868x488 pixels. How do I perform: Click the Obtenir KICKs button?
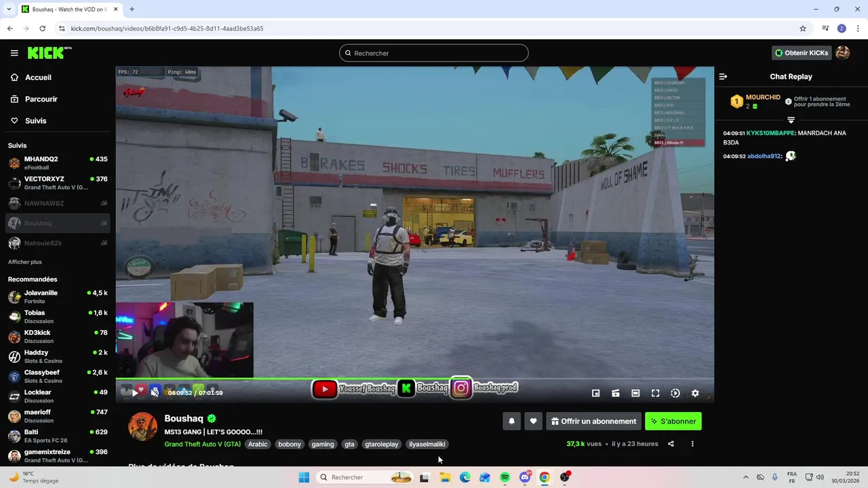click(x=802, y=53)
